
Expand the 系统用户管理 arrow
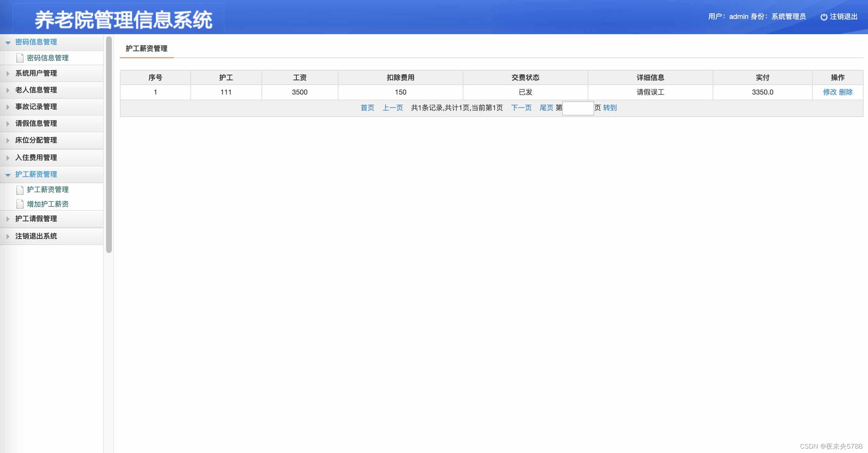pyautogui.click(x=8, y=73)
